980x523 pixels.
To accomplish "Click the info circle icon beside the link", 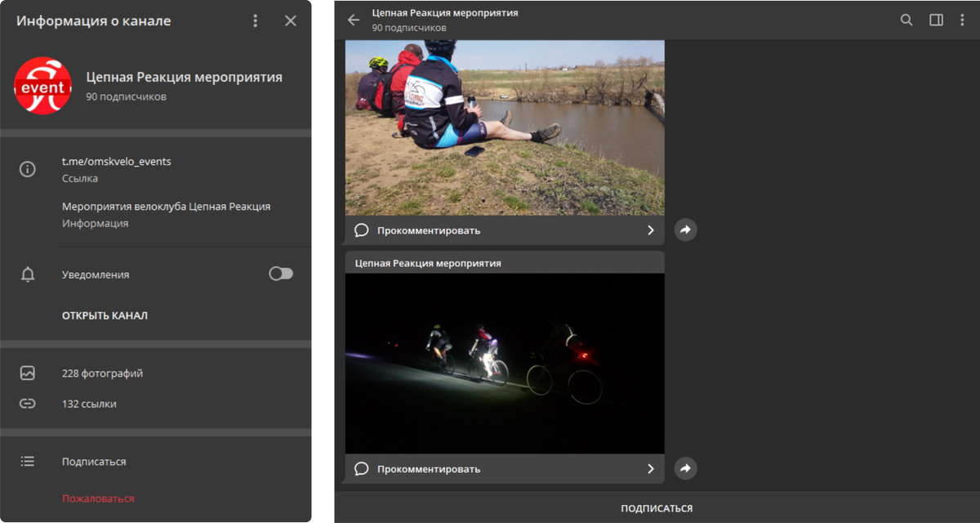I will (x=28, y=169).
